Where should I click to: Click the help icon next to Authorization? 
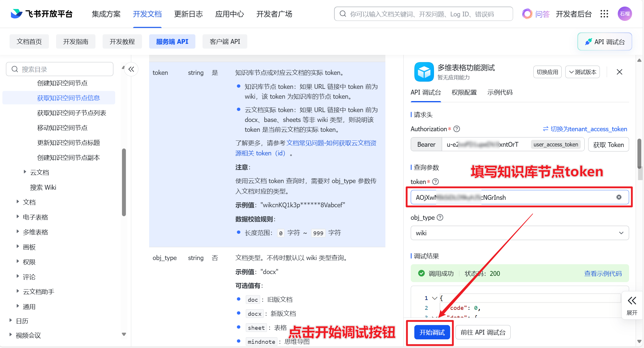coord(456,129)
